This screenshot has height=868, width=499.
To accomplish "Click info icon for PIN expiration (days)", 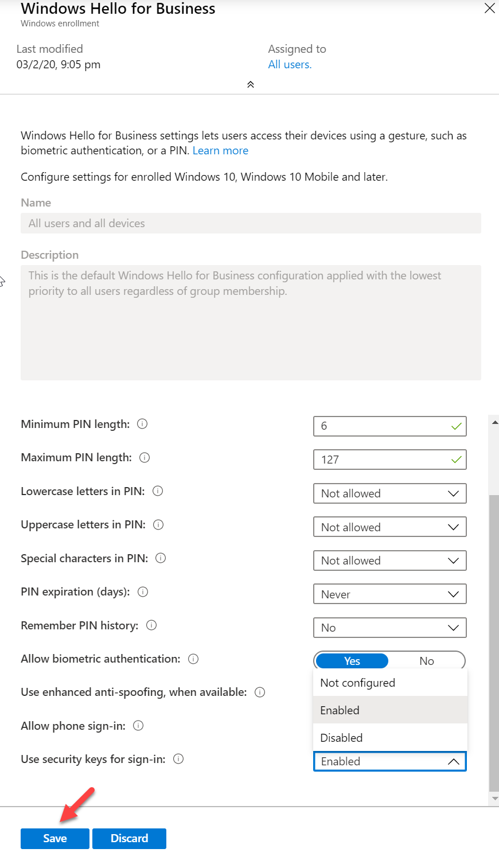I will [x=143, y=592].
